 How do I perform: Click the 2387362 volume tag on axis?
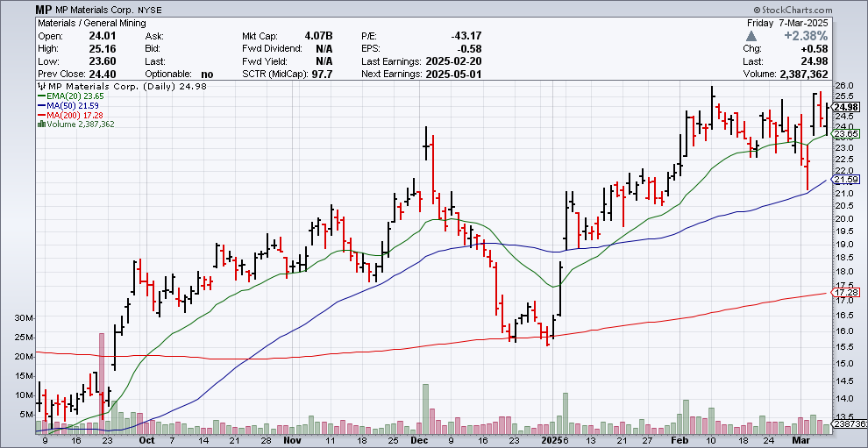[850, 424]
